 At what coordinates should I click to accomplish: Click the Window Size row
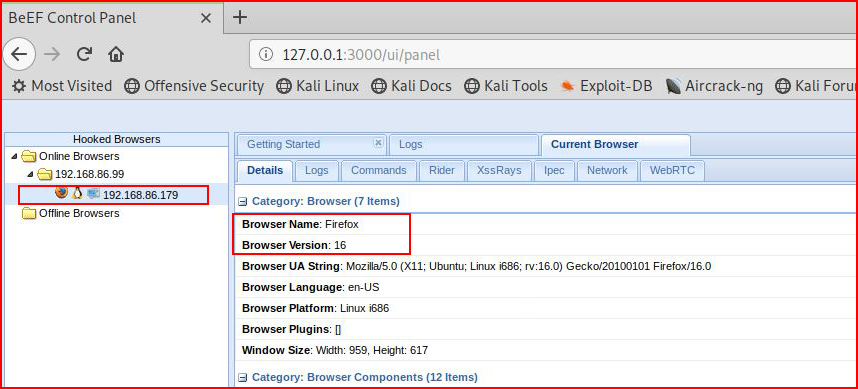[x=546, y=350]
